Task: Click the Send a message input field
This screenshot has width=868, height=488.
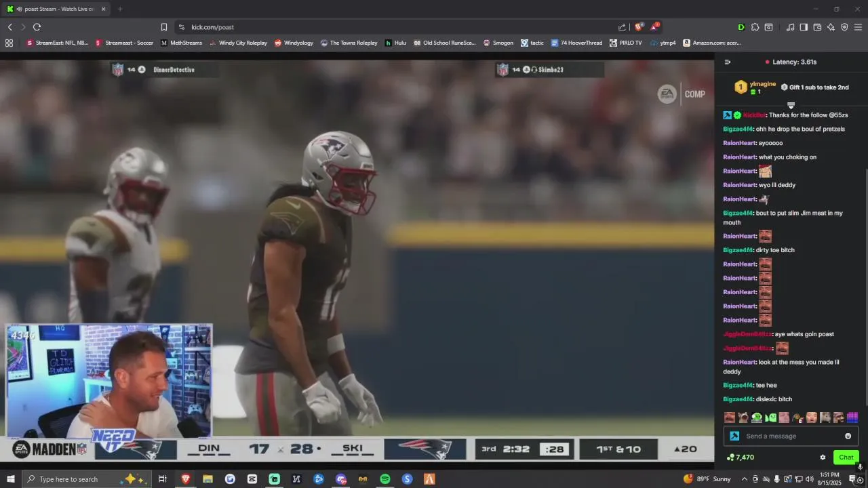Action: pos(791,436)
